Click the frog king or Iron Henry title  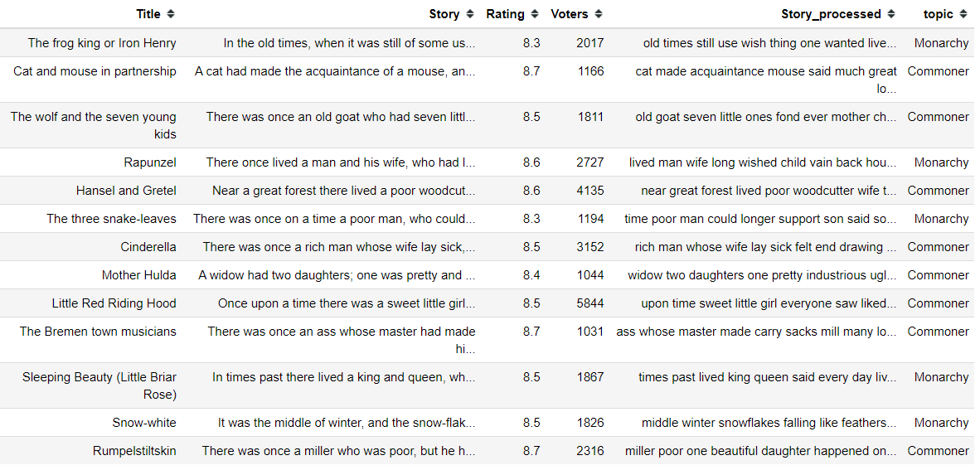coord(102,43)
